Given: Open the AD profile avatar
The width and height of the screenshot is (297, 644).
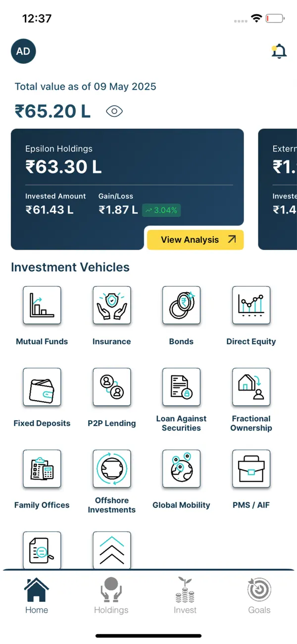Looking at the screenshot, I should [x=23, y=51].
